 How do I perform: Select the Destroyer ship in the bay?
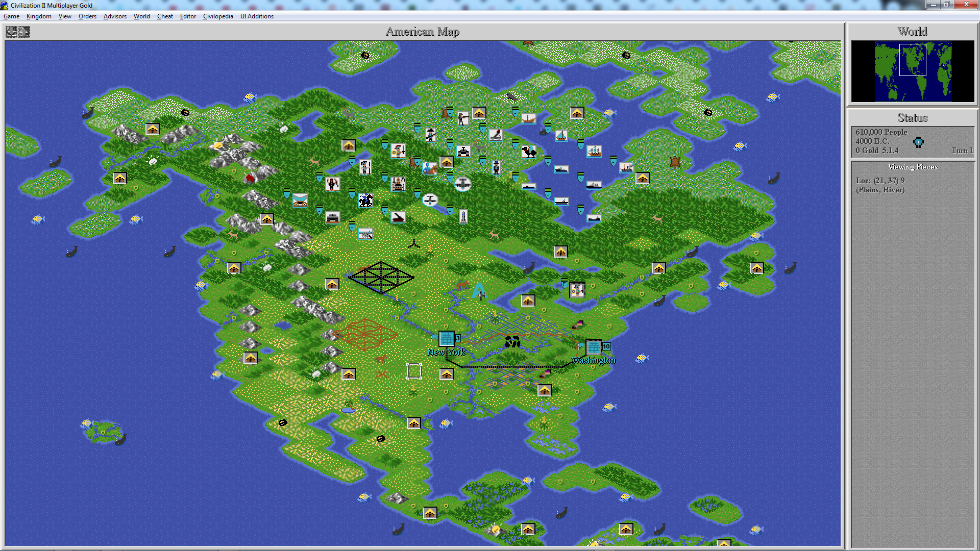click(561, 169)
